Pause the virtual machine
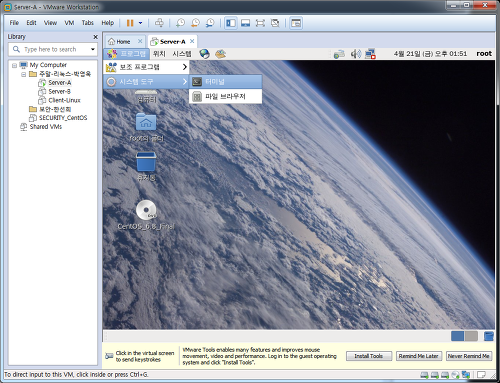The height and width of the screenshot is (383, 500). pos(130,23)
